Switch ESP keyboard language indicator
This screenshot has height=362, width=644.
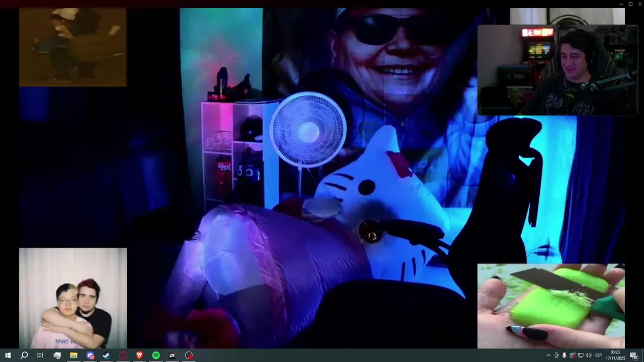[599, 355]
